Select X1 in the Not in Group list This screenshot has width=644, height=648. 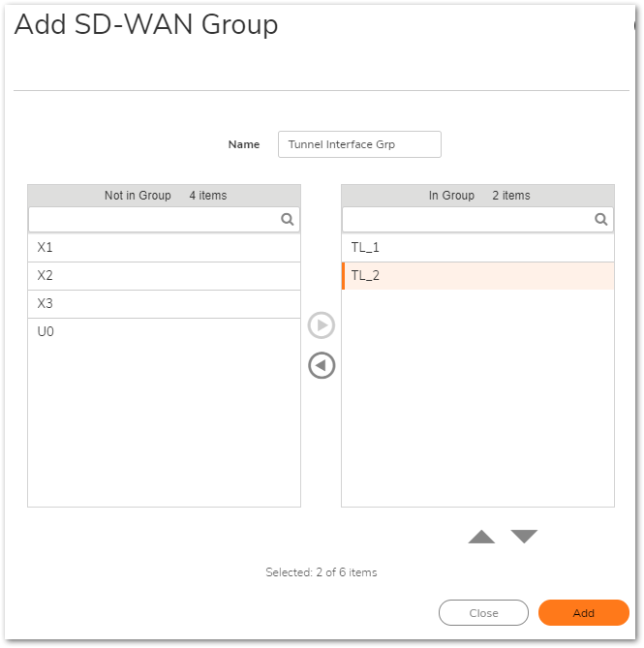tap(164, 248)
